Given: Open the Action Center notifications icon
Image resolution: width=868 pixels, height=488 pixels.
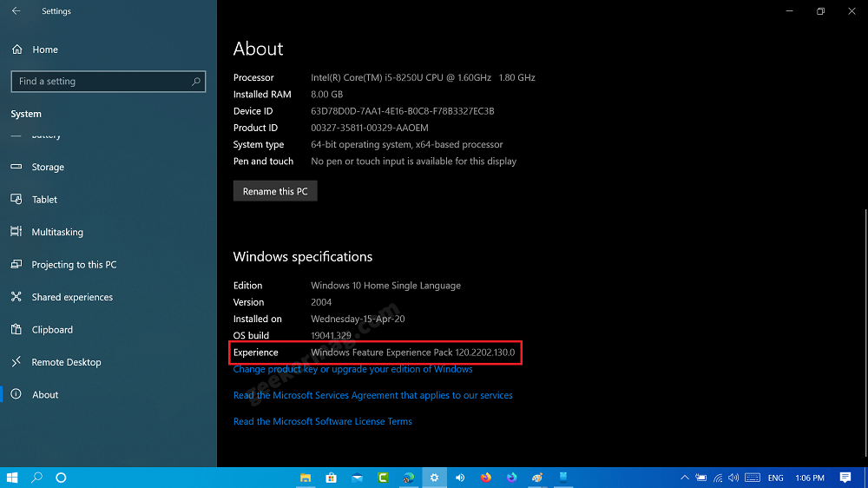Looking at the screenshot, I should (845, 478).
